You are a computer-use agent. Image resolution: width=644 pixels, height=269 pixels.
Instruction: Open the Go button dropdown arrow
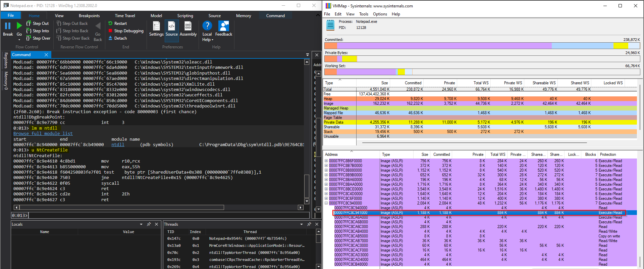click(x=19, y=40)
